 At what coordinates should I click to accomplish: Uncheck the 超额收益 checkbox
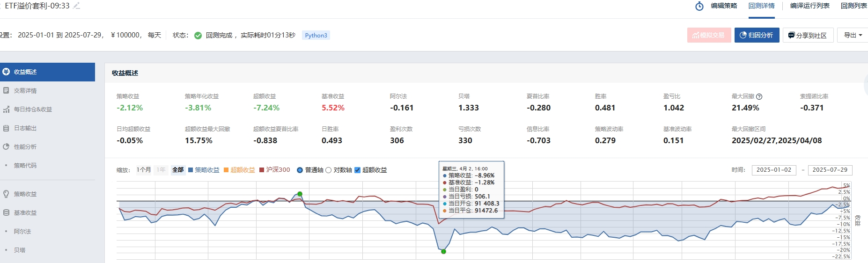(x=358, y=170)
